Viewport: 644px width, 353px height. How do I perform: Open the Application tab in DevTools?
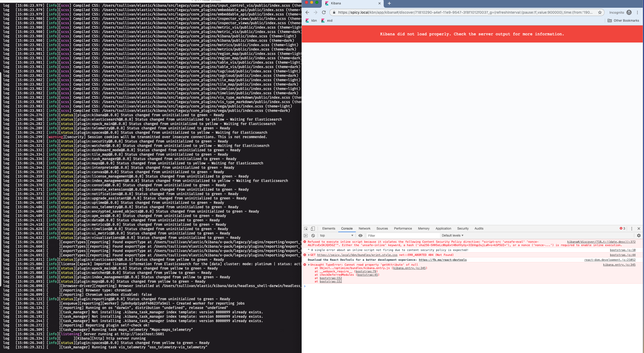[x=443, y=229]
